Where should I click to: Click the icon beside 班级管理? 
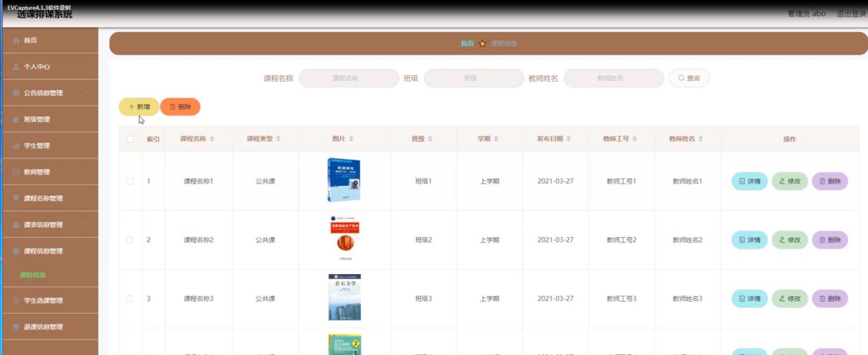16,119
